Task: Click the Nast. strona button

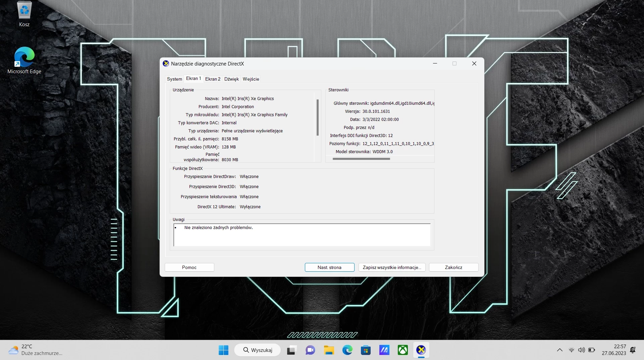Action: click(x=329, y=267)
